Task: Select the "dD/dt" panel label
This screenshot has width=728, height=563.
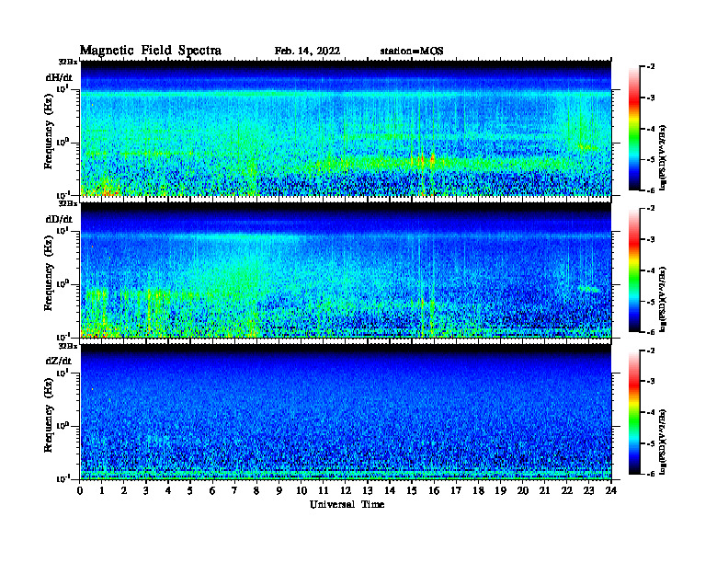Action: pos(59,219)
